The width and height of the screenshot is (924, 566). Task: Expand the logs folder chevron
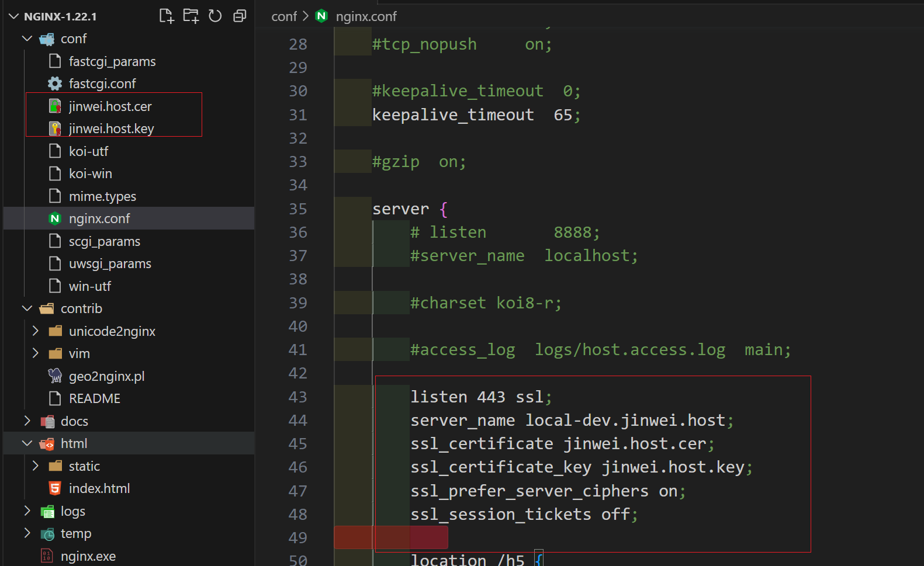click(27, 511)
